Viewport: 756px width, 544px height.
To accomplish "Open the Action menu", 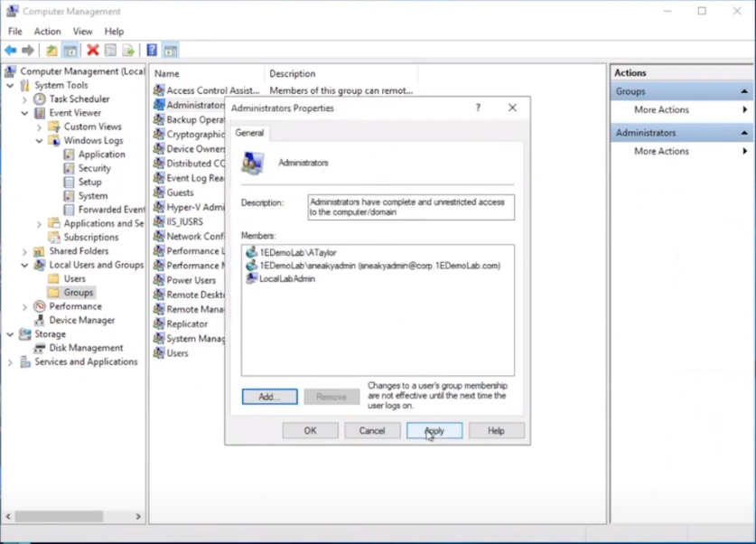I will pyautogui.click(x=47, y=32).
